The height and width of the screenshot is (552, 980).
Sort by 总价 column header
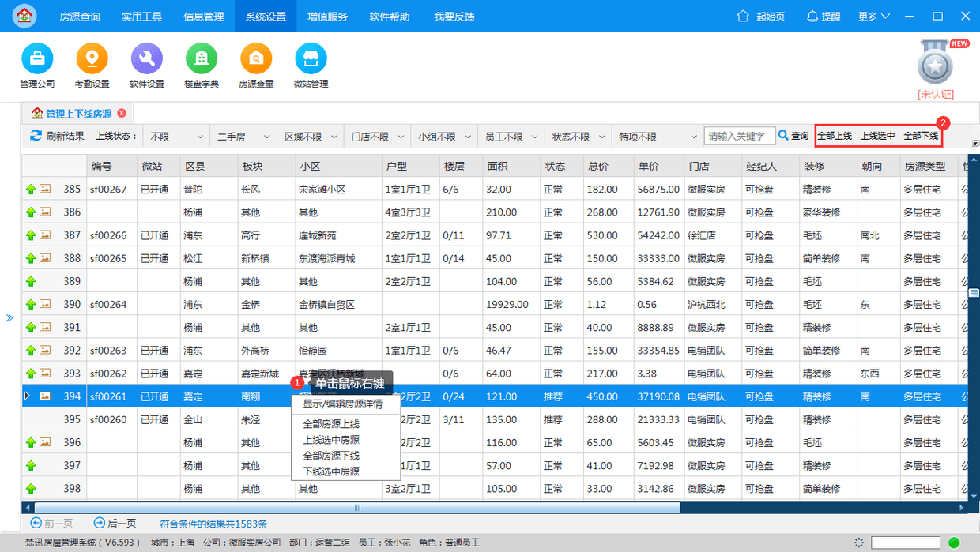click(610, 167)
